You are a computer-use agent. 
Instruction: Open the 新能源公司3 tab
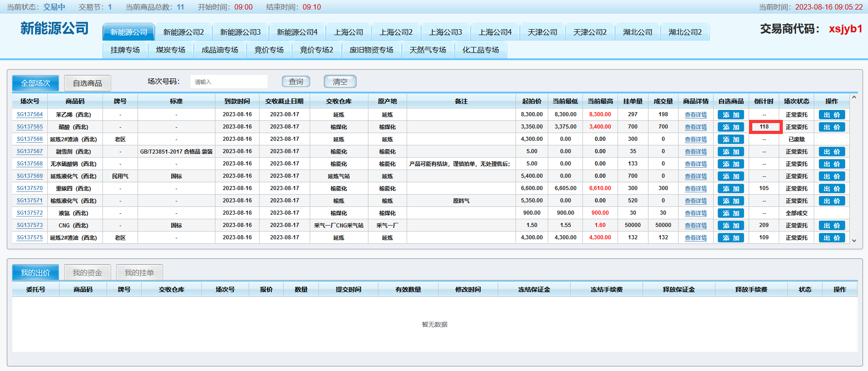tap(240, 32)
